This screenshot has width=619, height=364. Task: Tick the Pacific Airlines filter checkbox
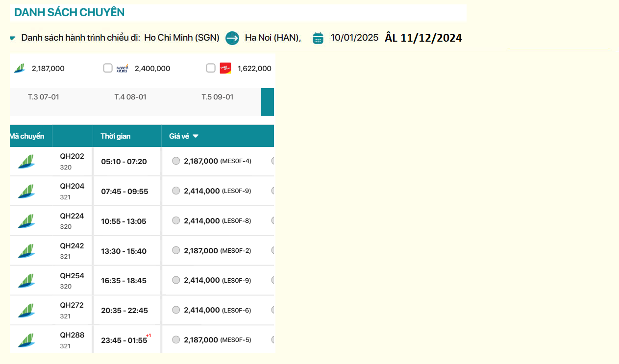108,68
